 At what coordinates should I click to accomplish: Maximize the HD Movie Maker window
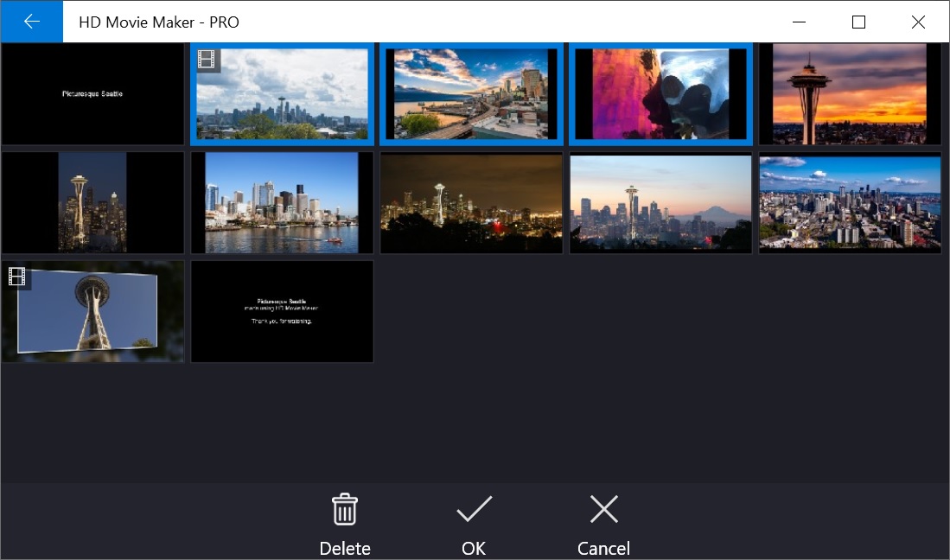point(858,22)
